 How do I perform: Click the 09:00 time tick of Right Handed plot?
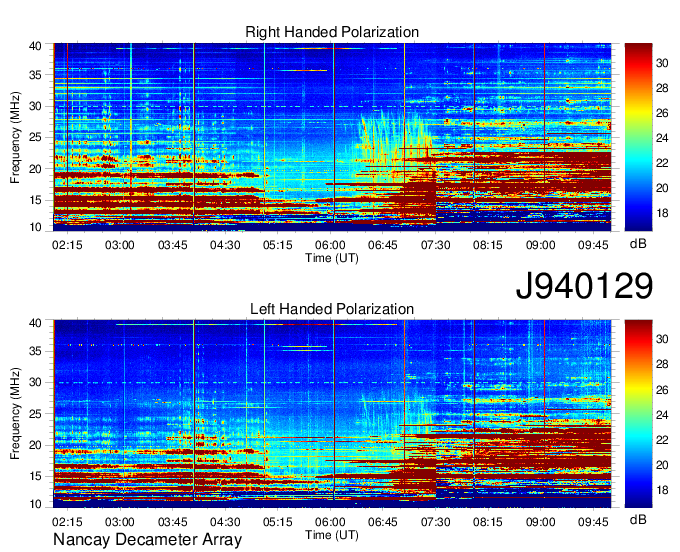[540, 245]
